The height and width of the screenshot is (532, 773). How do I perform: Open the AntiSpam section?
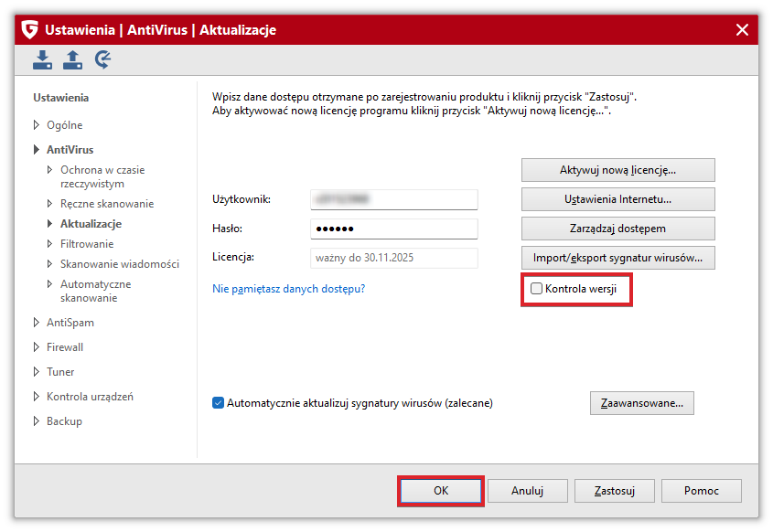pos(70,323)
